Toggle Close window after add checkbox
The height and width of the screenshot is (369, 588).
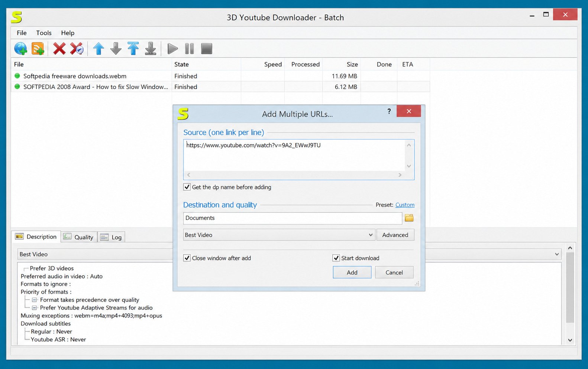(187, 258)
